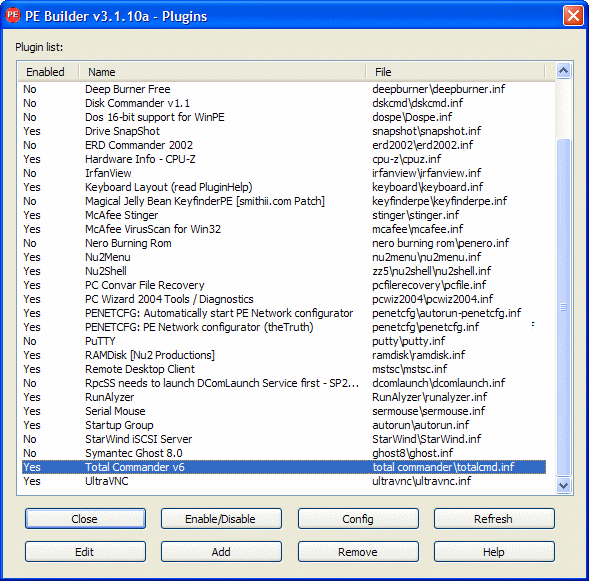
Task: Select the McAfee Stinger plugin
Action: click(x=284, y=215)
